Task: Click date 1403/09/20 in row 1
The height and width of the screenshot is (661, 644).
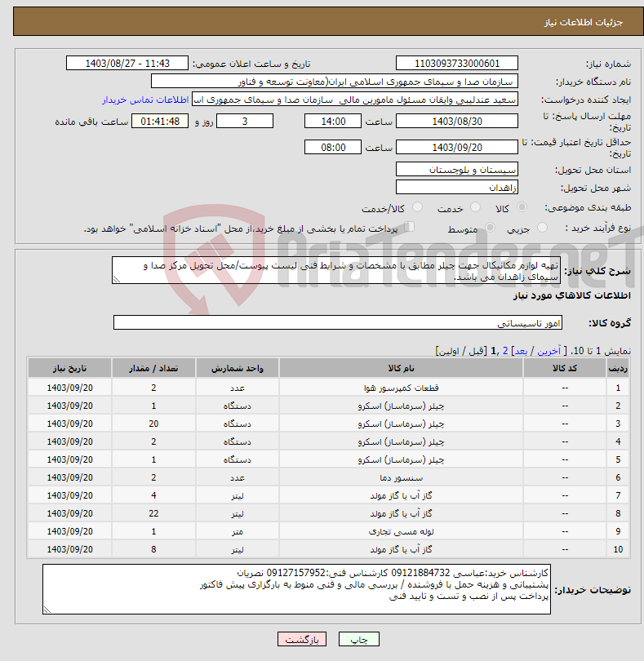Action: click(69, 388)
